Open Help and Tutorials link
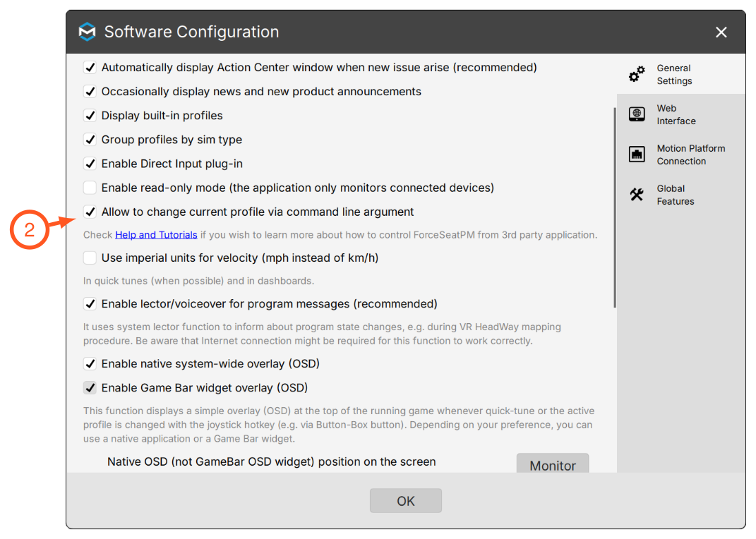Screen dimensions: 756x539 click(x=156, y=235)
